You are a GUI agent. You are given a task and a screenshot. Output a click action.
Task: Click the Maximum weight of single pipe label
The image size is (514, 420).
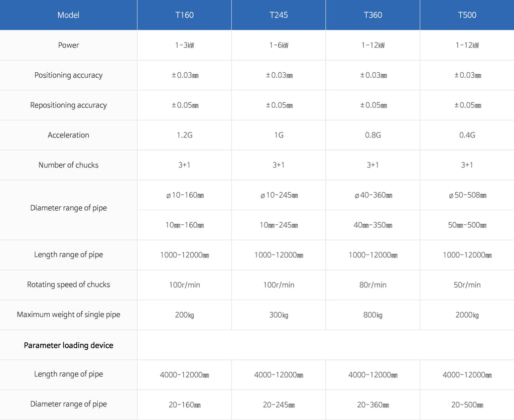68,315
